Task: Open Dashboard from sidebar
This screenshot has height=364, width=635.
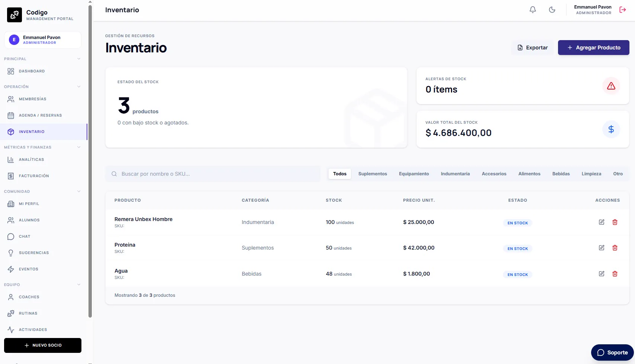Action: (43, 71)
